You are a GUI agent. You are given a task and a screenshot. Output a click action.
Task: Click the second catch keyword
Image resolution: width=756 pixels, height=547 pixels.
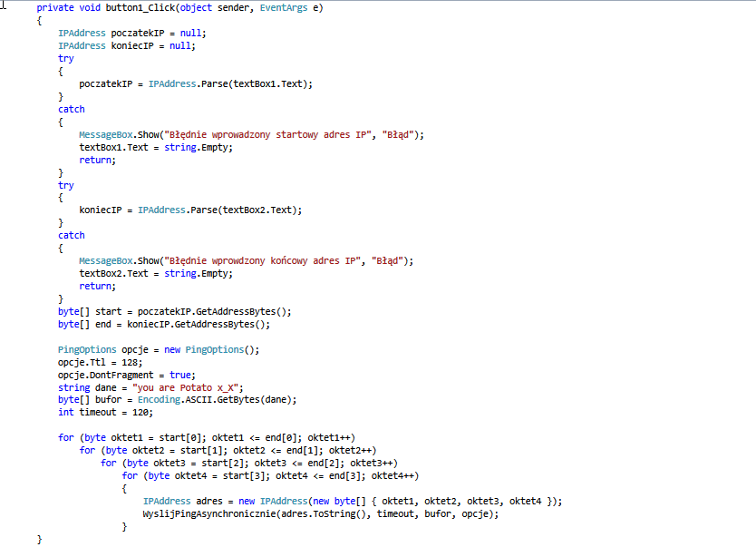[72, 235]
